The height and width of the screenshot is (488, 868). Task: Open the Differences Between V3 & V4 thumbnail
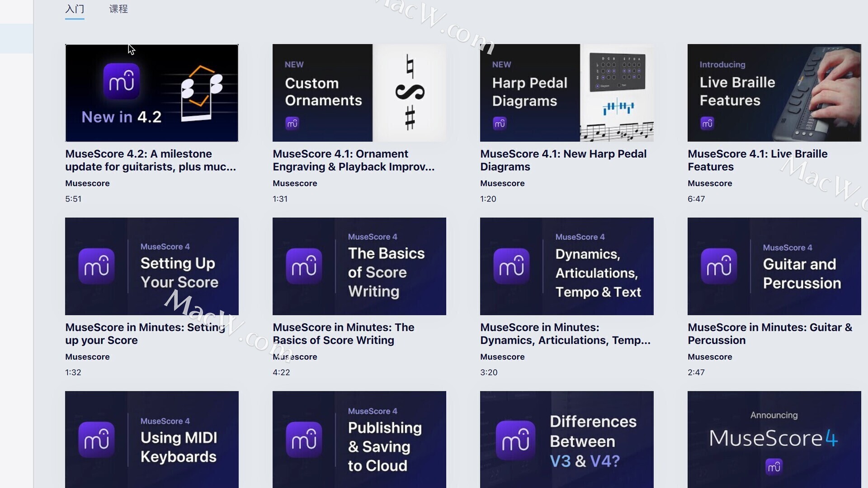(x=567, y=439)
